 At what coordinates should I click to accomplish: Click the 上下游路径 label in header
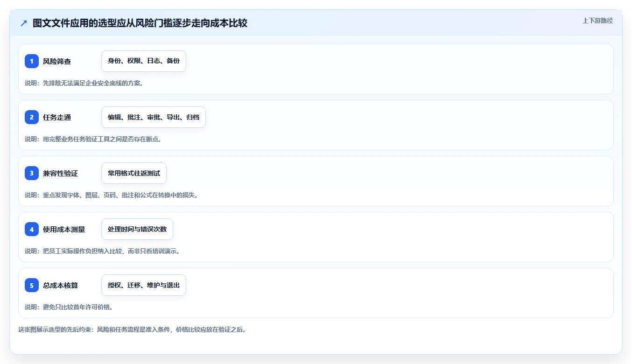point(597,21)
